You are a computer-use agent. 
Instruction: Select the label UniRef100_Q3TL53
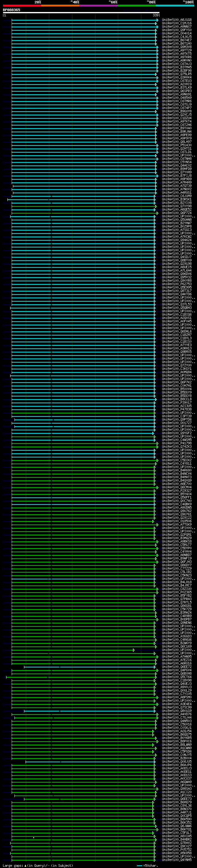tap(177, 304)
